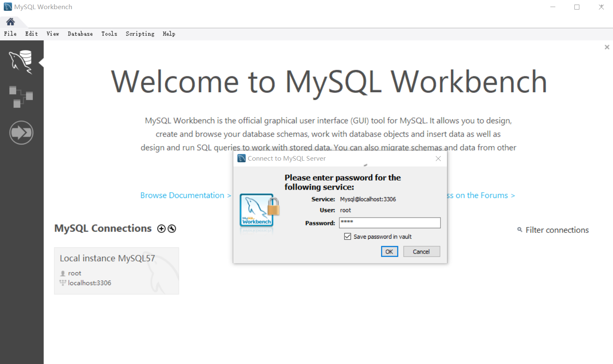
Task: Click the root user label on connection tile
Action: coord(75,273)
